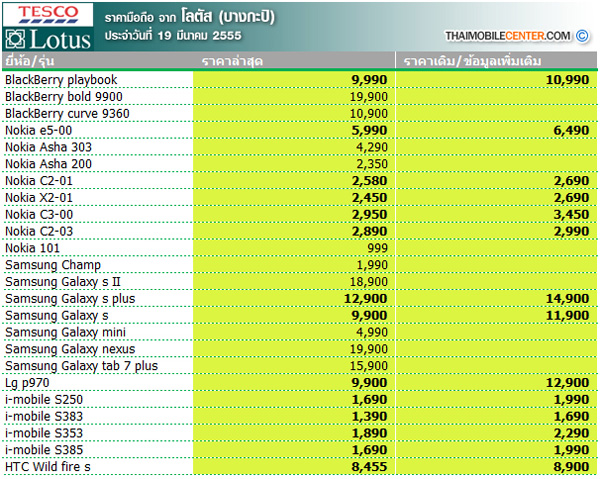
Task: Select the Samsung Galaxy tab 7 plus name
Action: tap(82, 366)
